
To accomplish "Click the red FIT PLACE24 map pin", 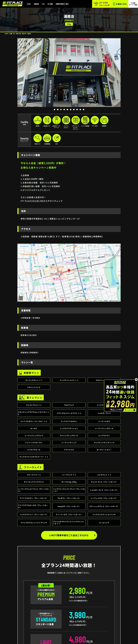I will (x=69, y=271).
